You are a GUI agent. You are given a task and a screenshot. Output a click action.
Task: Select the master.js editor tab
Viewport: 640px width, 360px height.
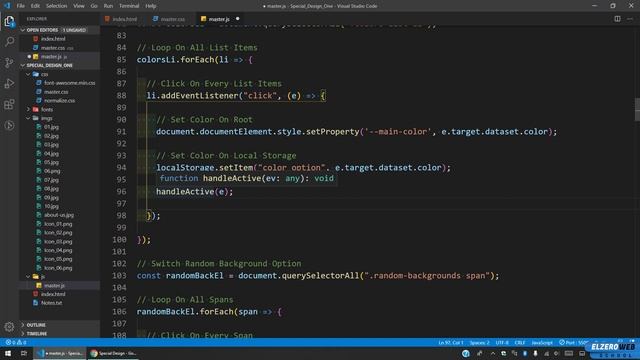click(219, 19)
